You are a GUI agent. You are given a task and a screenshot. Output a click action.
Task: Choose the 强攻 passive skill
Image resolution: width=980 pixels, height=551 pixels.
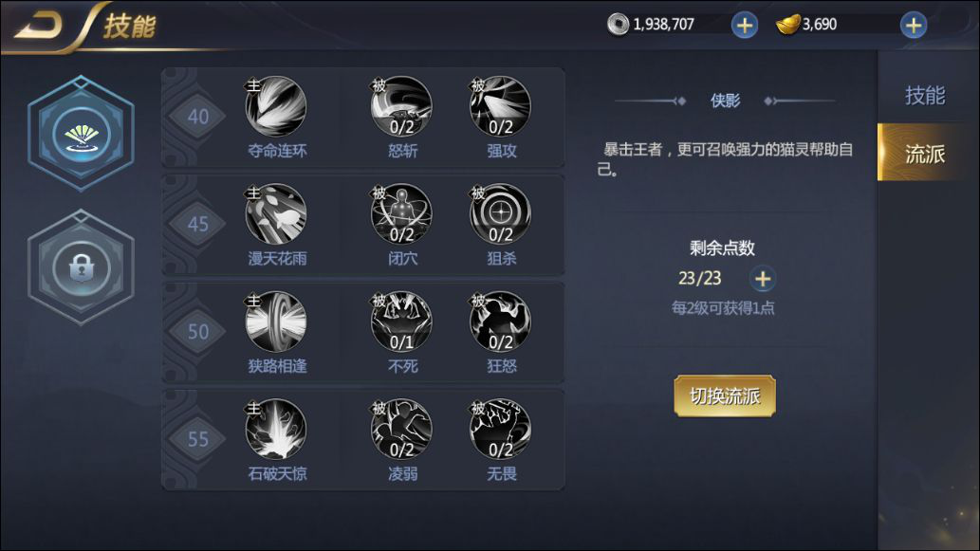[500, 106]
